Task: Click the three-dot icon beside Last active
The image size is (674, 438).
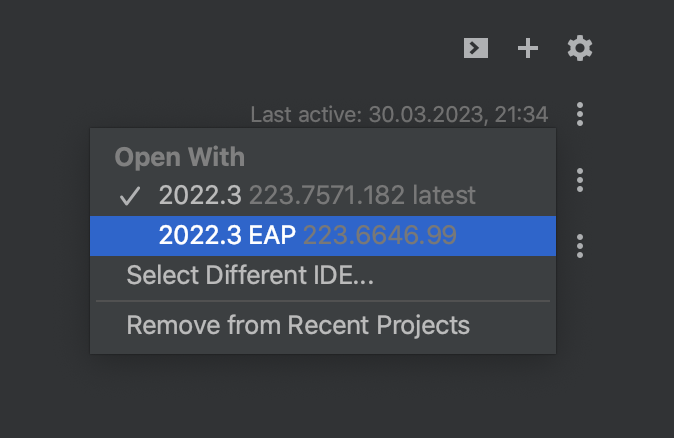Action: pyautogui.click(x=580, y=114)
